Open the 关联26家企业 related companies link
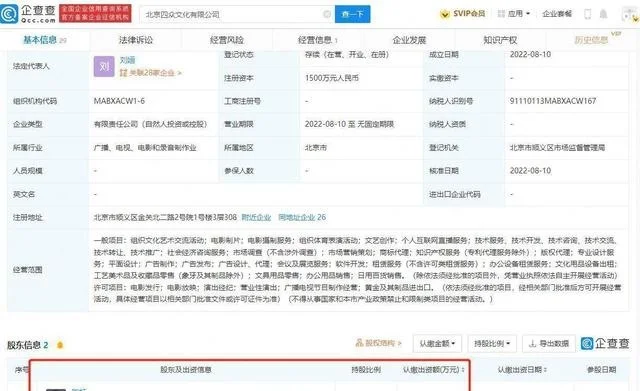640x391 pixels. [x=150, y=73]
